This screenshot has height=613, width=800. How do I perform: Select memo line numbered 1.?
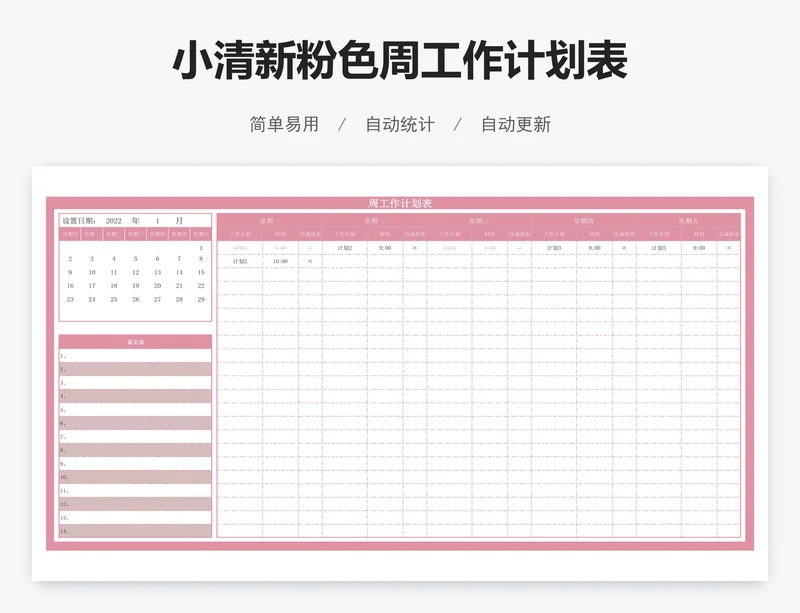135,356
